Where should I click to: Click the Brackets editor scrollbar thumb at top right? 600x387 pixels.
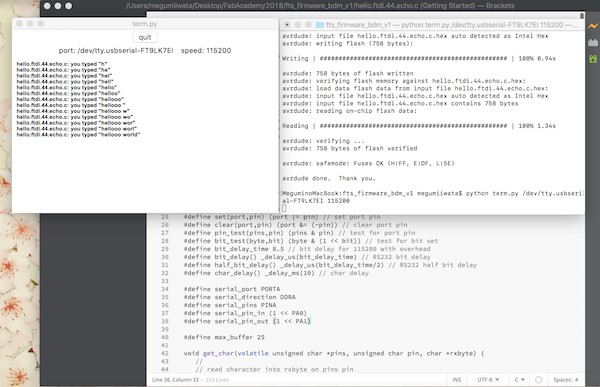pyautogui.click(x=582, y=16)
